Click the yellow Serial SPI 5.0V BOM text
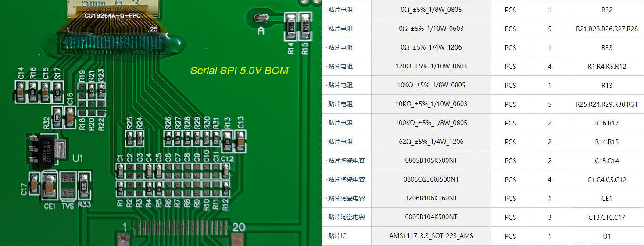Image resolution: width=644 pixels, height=246 pixels. 239,71
